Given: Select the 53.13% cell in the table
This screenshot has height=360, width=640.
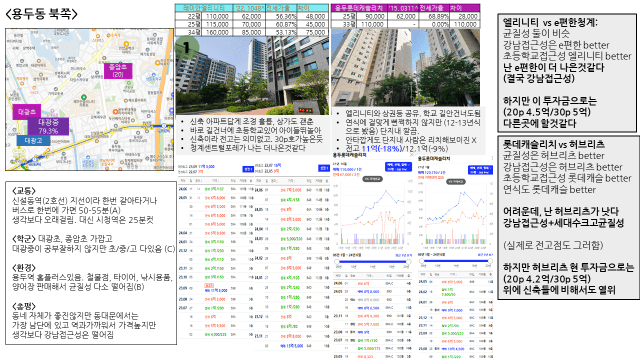Looking at the screenshot, I should tap(281, 32).
